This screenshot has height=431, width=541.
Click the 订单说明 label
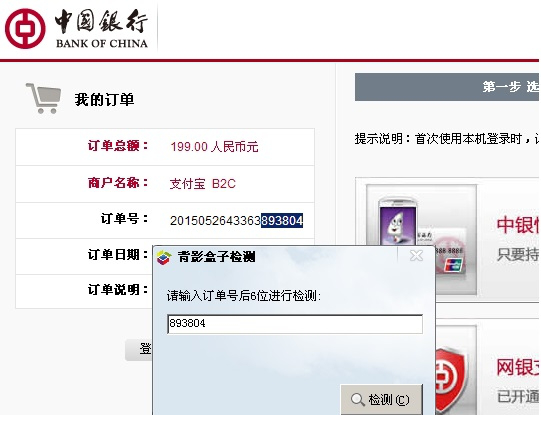click(x=117, y=290)
